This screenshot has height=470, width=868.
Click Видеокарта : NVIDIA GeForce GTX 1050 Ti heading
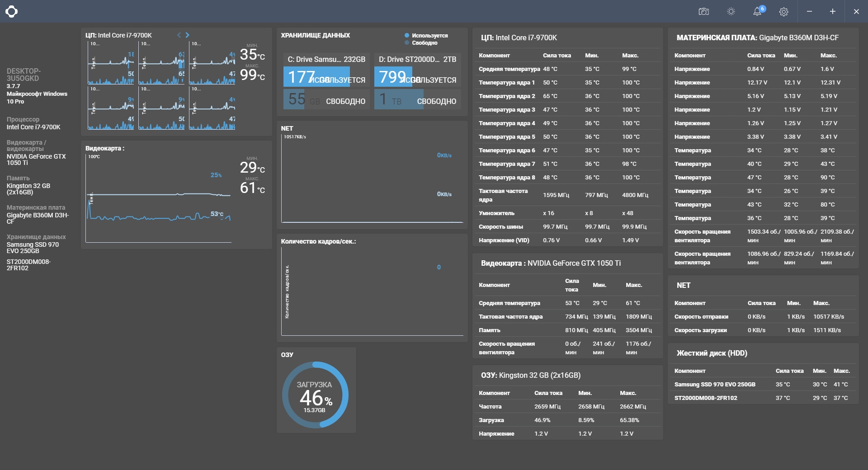(551, 263)
